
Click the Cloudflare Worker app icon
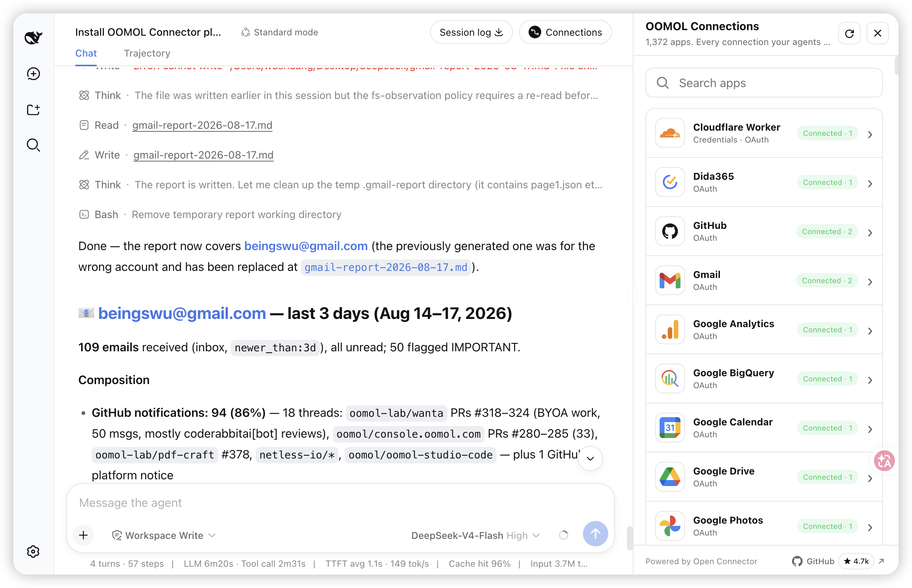[x=670, y=133]
